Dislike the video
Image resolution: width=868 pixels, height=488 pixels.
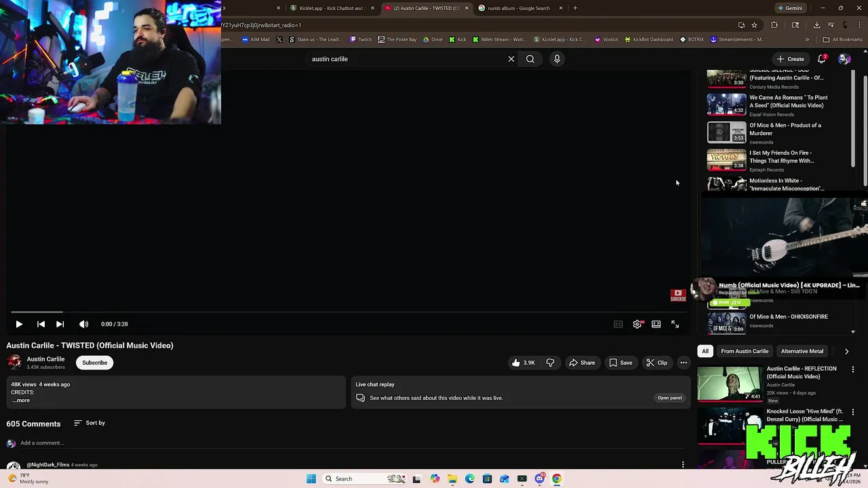[550, 363]
